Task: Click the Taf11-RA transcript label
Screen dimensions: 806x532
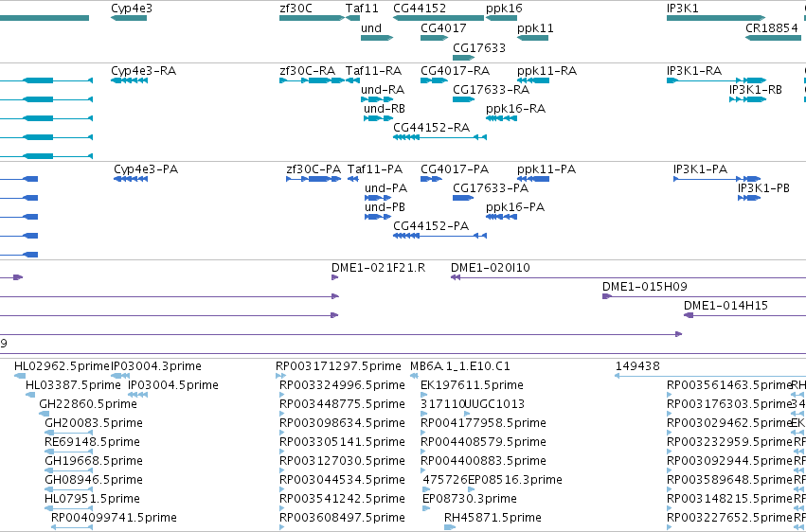Action: (373, 70)
